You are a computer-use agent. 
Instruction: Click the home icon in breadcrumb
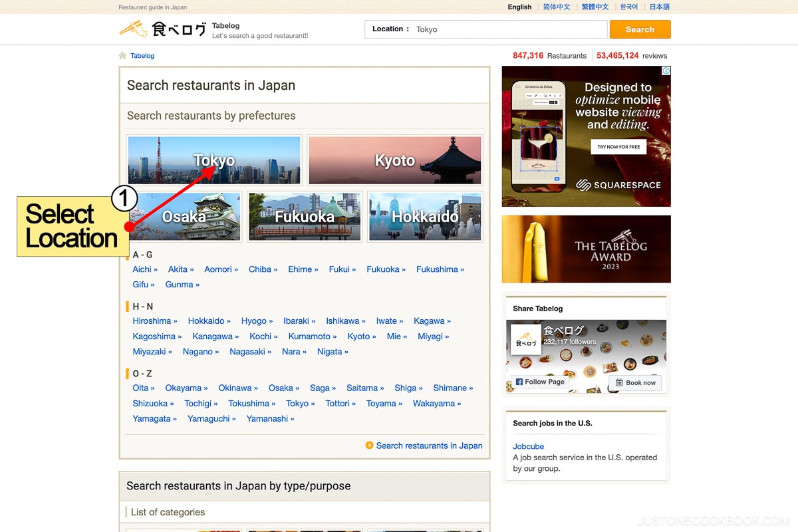pos(122,56)
